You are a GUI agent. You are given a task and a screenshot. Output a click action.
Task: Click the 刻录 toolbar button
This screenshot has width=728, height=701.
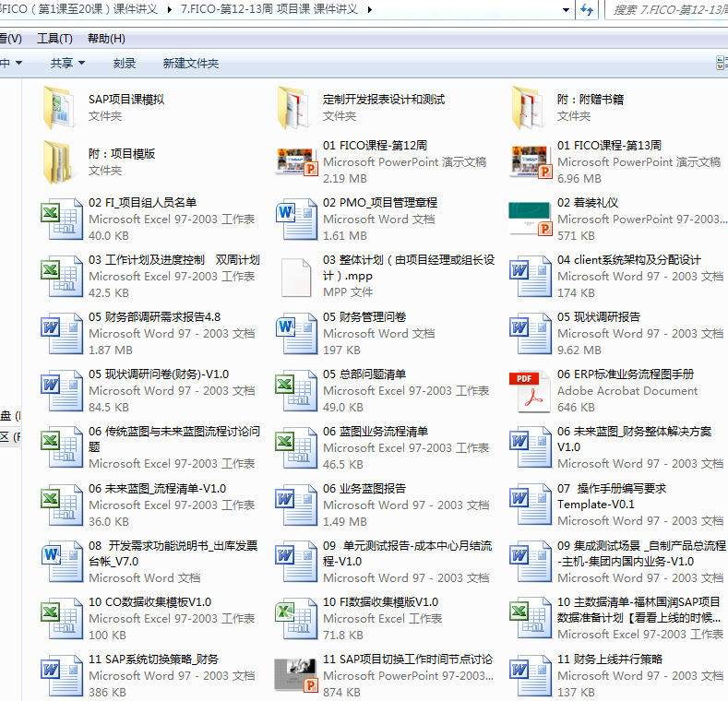pyautogui.click(x=125, y=63)
